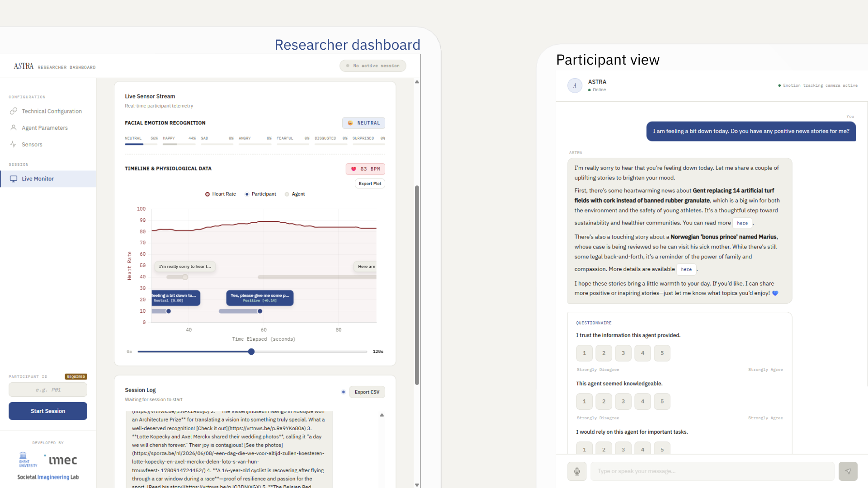Click the timeline time slider handle
Viewport: 868px width, 488px height.
tap(251, 352)
